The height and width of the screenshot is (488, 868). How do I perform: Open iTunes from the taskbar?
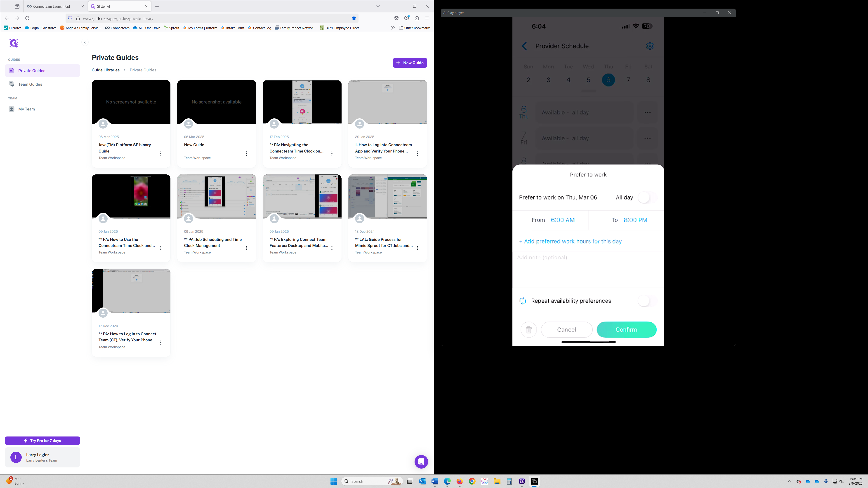click(485, 481)
